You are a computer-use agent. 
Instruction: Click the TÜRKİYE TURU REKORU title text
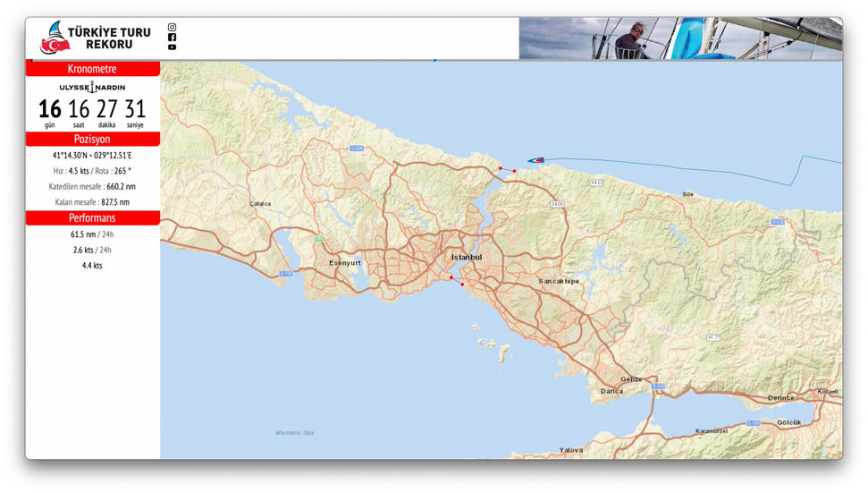109,38
